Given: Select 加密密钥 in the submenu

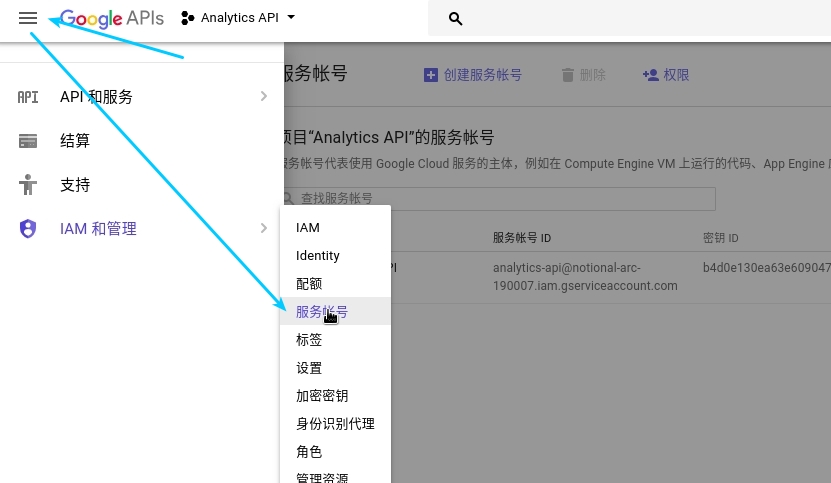Looking at the screenshot, I should [335, 396].
